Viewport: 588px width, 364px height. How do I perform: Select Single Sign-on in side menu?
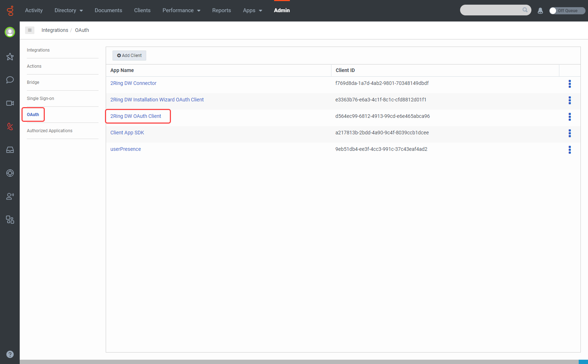tap(40, 99)
